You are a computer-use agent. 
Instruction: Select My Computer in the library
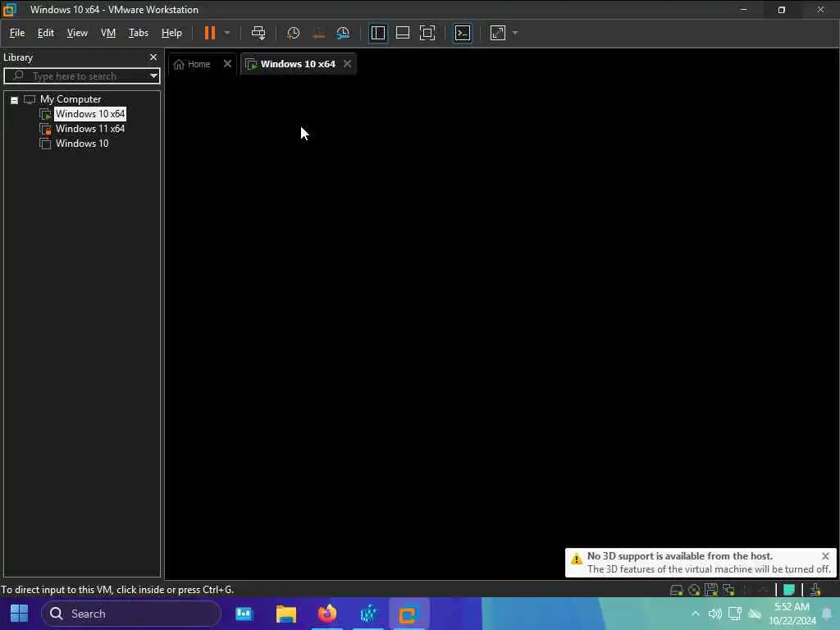coord(71,99)
